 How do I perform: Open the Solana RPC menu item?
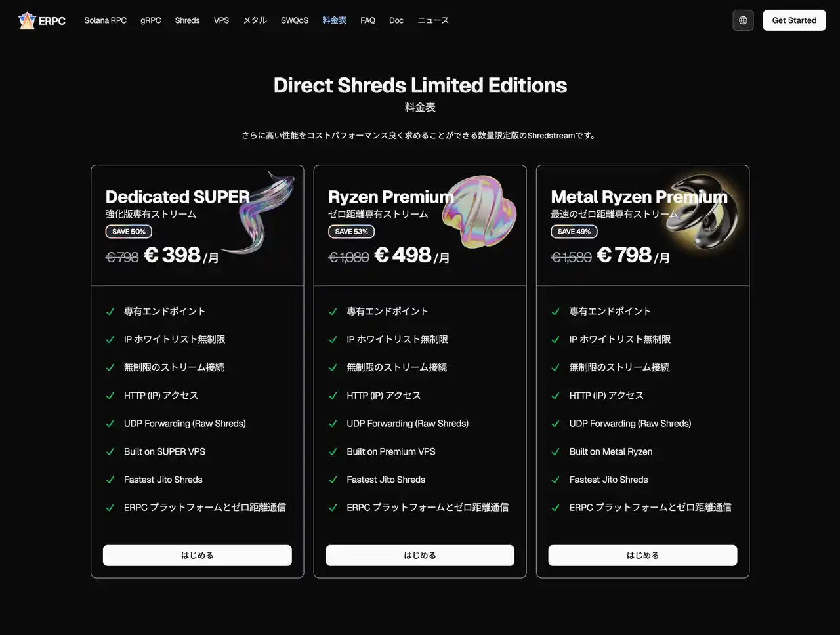click(105, 20)
